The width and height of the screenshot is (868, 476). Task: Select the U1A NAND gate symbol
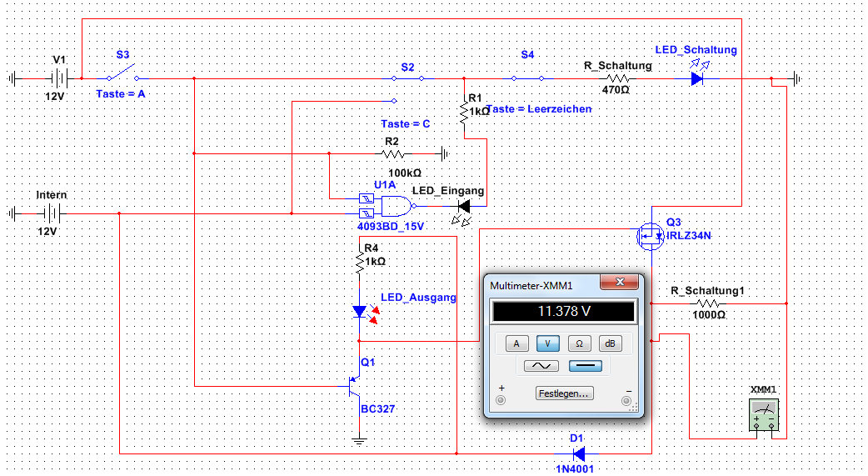(x=387, y=206)
